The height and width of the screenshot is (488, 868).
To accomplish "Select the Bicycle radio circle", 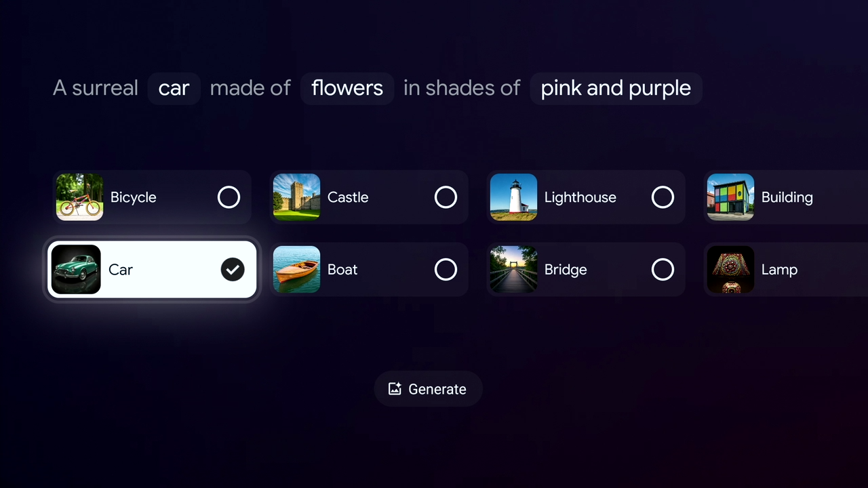I will click(x=229, y=197).
